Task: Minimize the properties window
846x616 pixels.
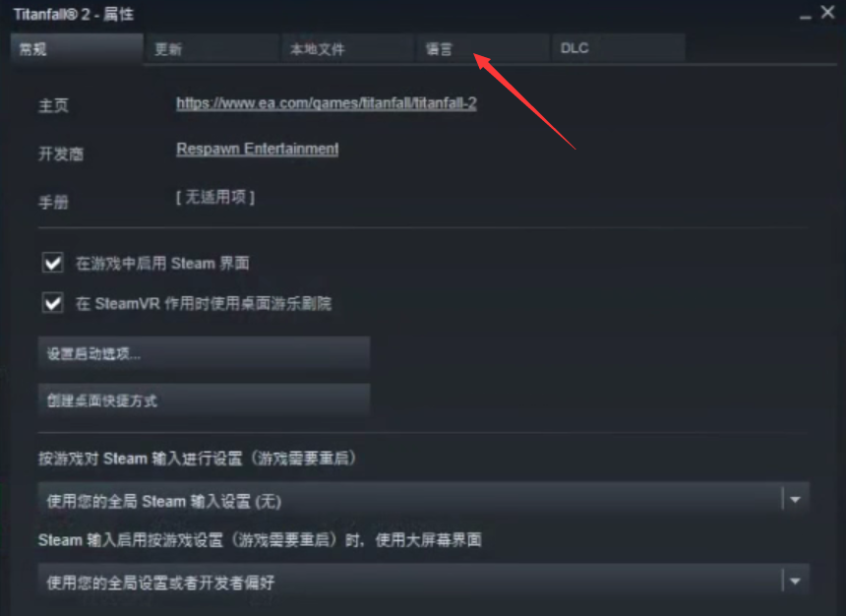Action: click(x=805, y=15)
